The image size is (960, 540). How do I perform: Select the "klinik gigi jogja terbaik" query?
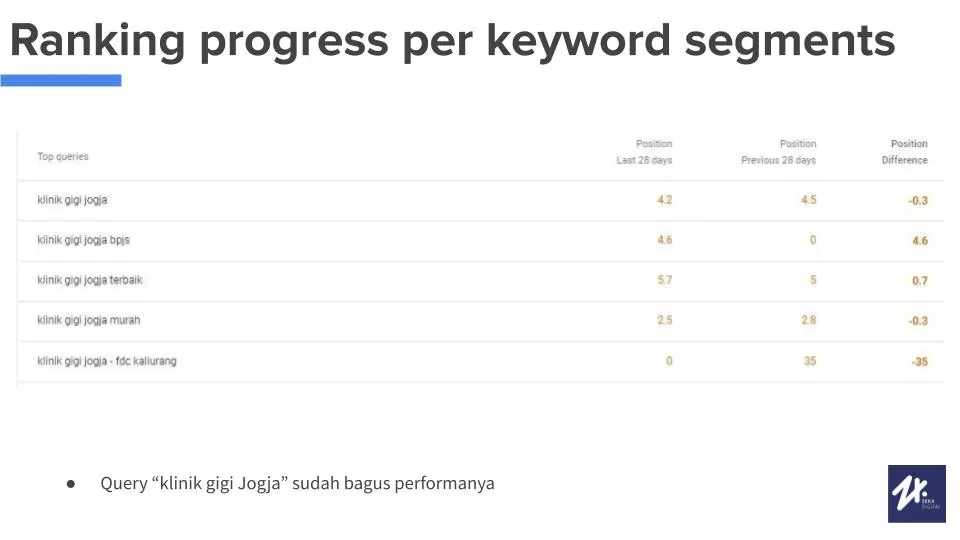(90, 280)
